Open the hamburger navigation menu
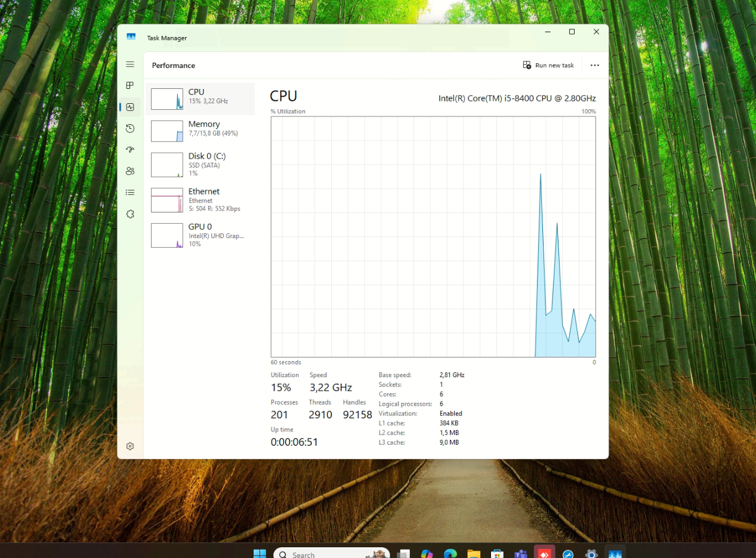The height and width of the screenshot is (558, 756). (x=130, y=64)
